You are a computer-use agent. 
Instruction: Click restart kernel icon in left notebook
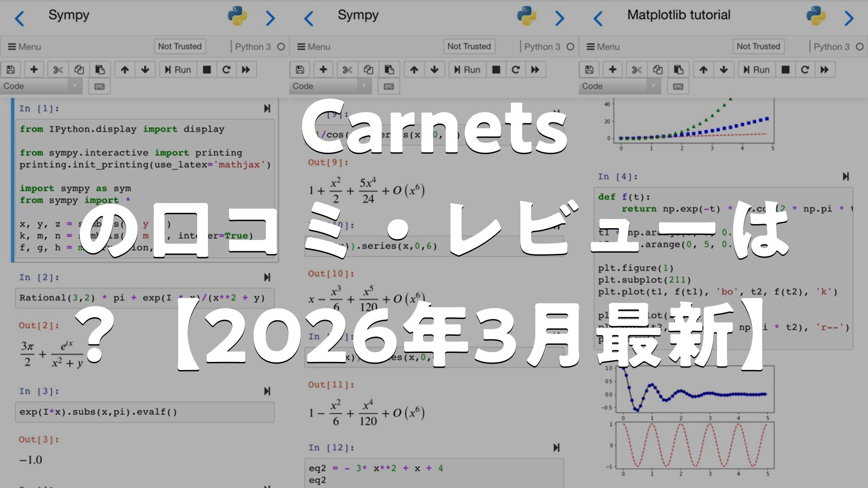coord(226,70)
